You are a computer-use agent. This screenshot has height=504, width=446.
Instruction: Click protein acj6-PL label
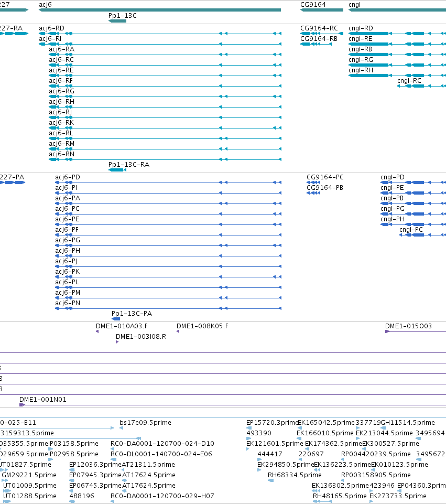[x=67, y=282]
